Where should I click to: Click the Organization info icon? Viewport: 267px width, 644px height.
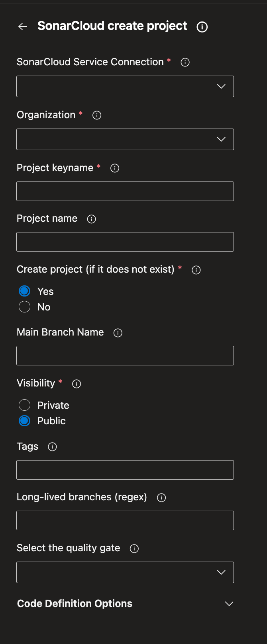point(97,115)
